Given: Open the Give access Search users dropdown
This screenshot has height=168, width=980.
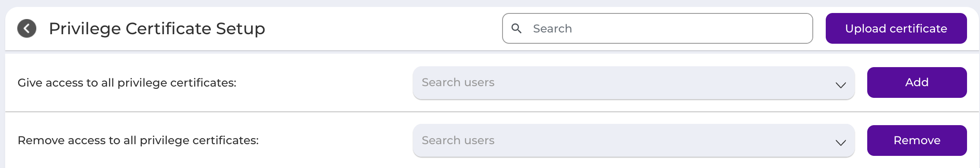Looking at the screenshot, I should click(633, 83).
